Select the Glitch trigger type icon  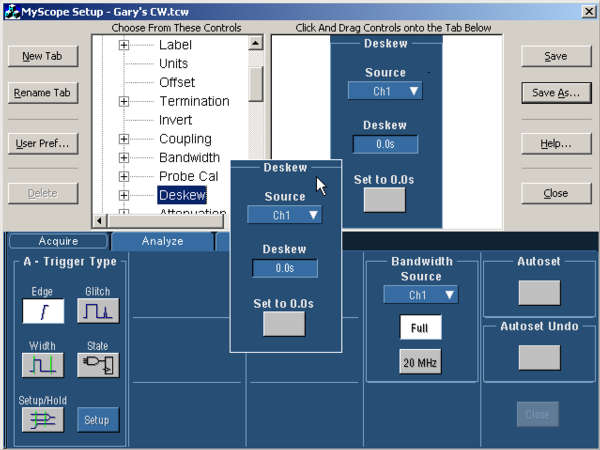97,312
